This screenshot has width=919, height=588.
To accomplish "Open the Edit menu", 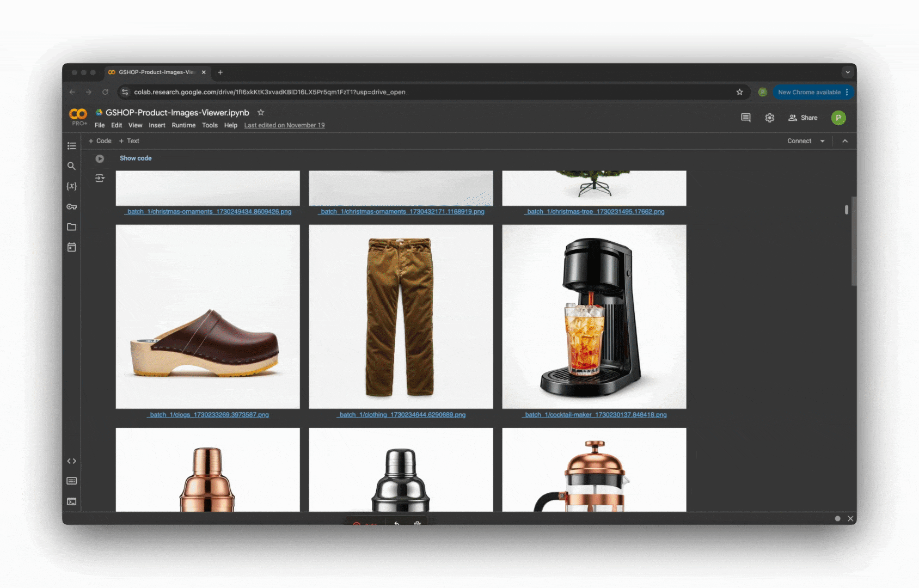I will (117, 125).
